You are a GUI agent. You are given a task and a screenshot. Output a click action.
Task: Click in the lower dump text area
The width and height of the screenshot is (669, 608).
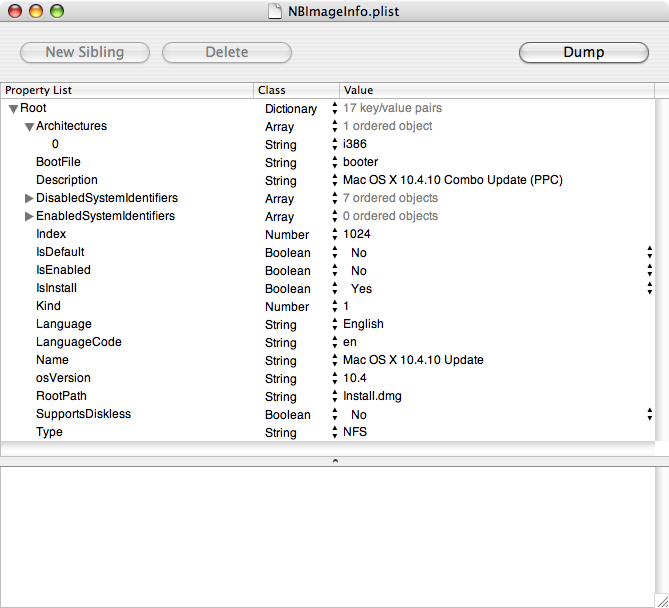coord(328,536)
